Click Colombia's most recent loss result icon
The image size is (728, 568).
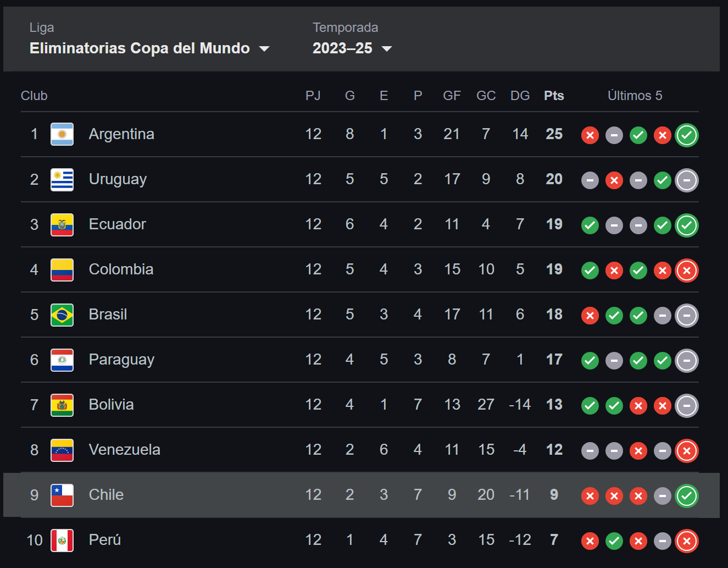coord(686,271)
